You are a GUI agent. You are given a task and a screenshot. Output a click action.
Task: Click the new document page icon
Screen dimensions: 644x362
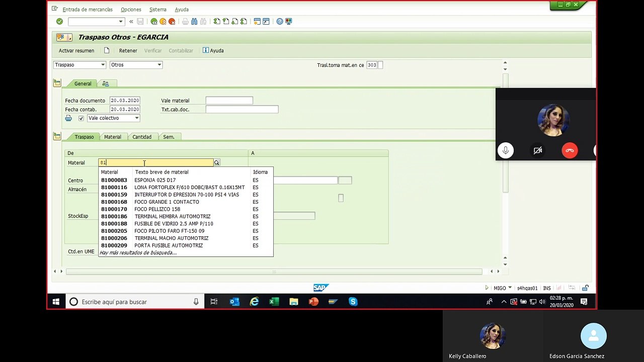[107, 50]
